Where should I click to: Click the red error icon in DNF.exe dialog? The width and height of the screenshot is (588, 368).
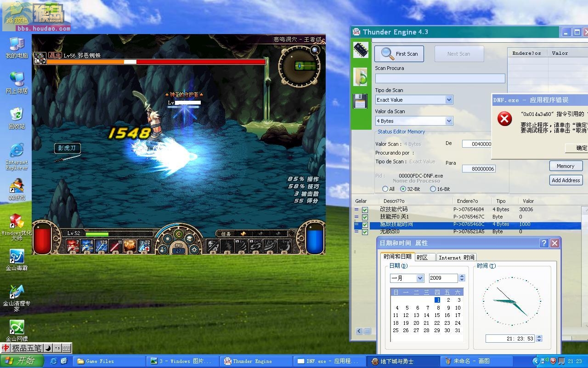coord(504,119)
